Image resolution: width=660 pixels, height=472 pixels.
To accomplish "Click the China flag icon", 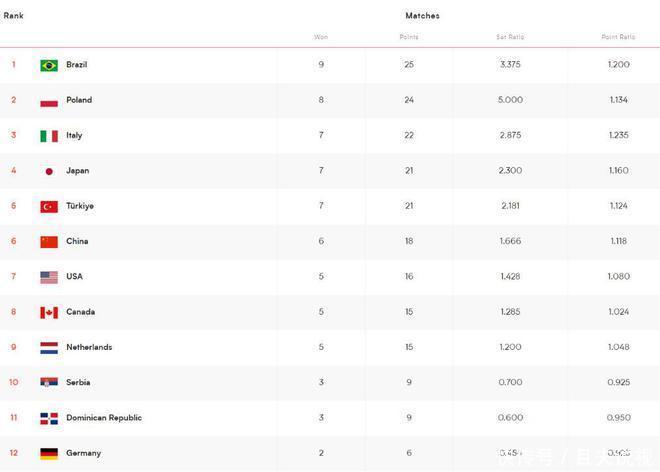I will 49,242.
